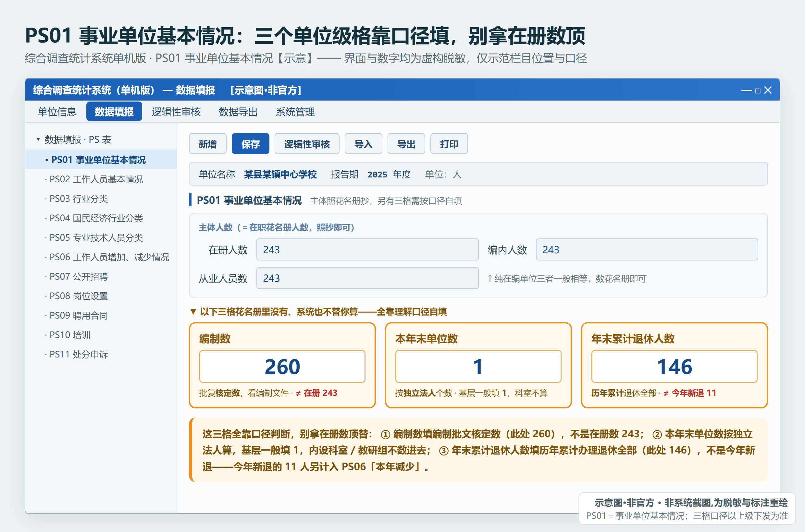Click the 编制数 field showing 260
The height and width of the screenshot is (532, 805).
(282, 367)
